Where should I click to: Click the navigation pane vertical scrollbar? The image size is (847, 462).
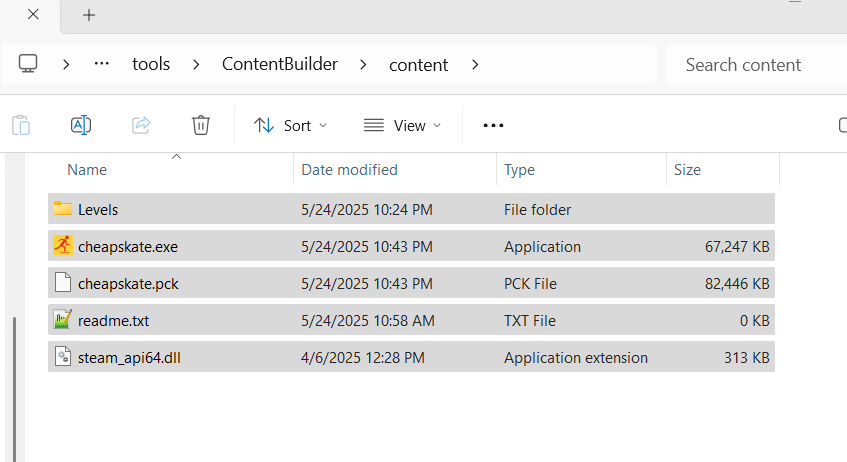pos(15,389)
